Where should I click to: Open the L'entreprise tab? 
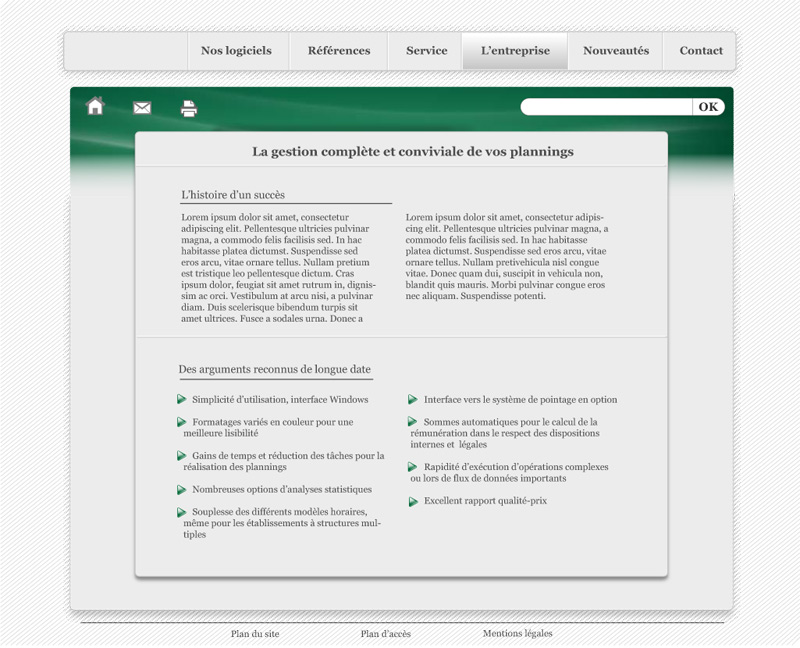515,51
